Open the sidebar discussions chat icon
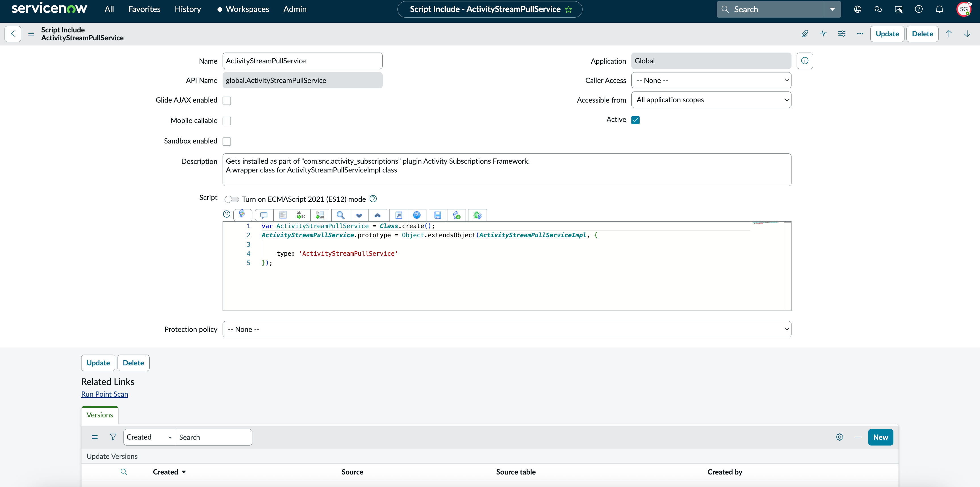The image size is (980, 487). 878,9
